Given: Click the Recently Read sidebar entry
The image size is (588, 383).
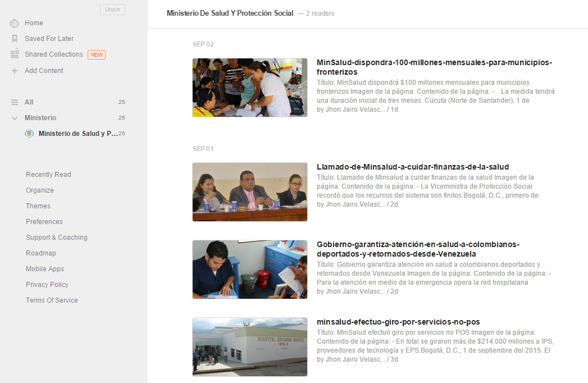Looking at the screenshot, I should tap(48, 174).
